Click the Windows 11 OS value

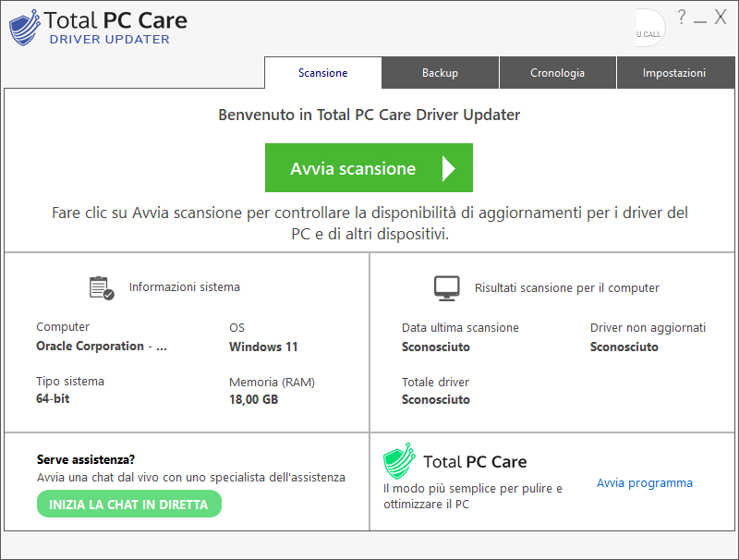(263, 347)
